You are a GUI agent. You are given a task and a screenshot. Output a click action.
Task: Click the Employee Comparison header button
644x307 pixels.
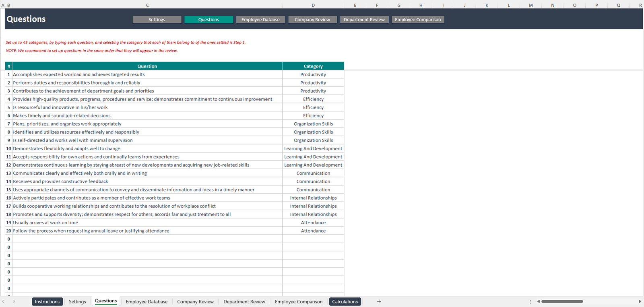(x=418, y=20)
